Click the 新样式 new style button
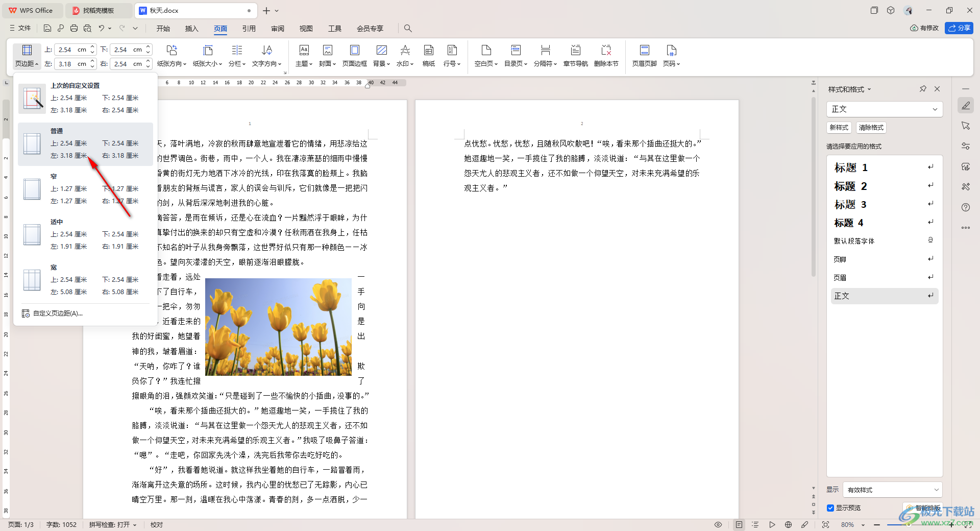The height and width of the screenshot is (531, 980). click(839, 128)
